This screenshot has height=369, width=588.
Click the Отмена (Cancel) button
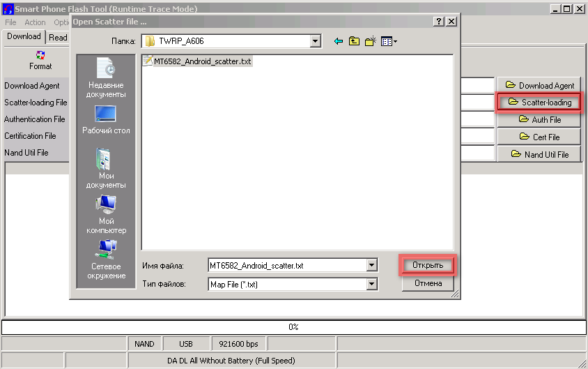click(428, 283)
